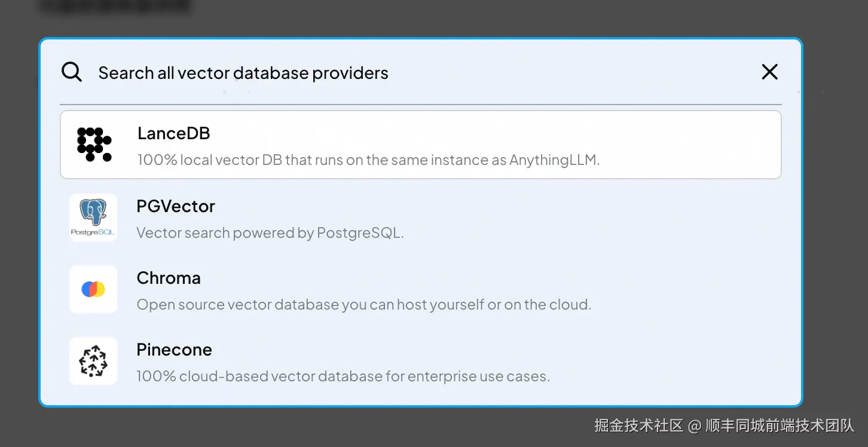Click the LanceDB dotted logo icon
The image size is (868, 447).
coord(94,145)
